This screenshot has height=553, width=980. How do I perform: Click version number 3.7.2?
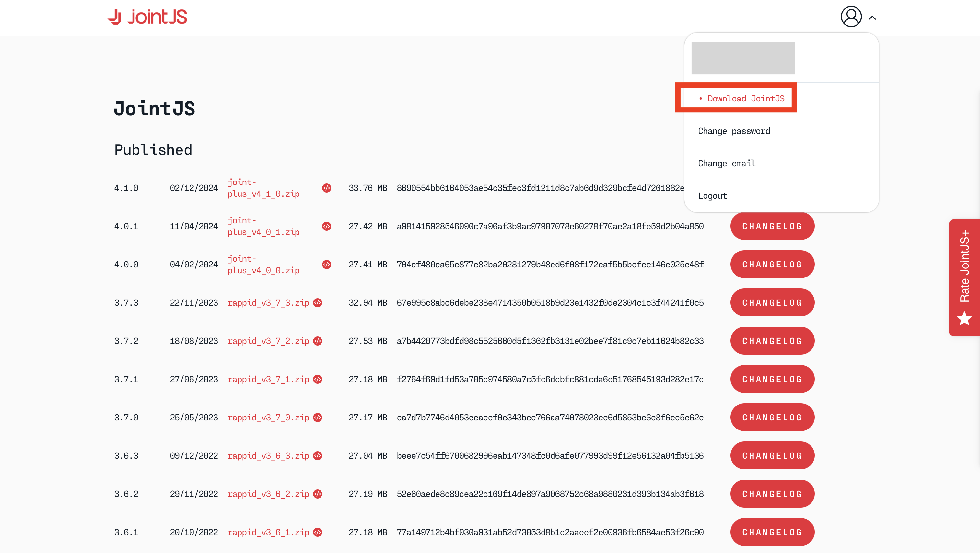click(126, 341)
